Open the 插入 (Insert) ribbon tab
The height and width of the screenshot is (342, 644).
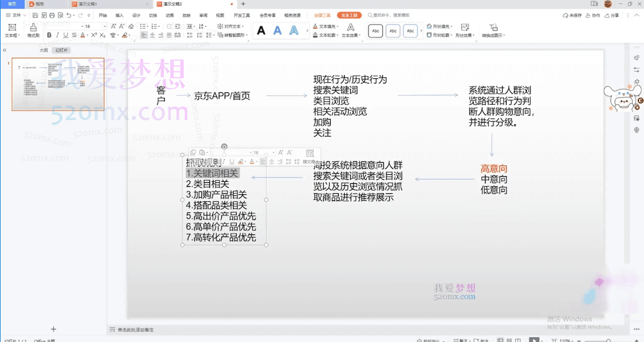[119, 15]
